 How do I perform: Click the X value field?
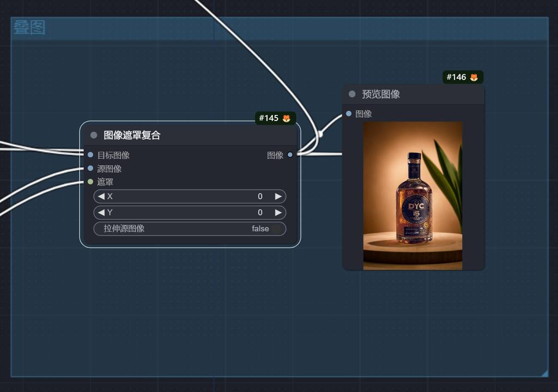(x=190, y=196)
